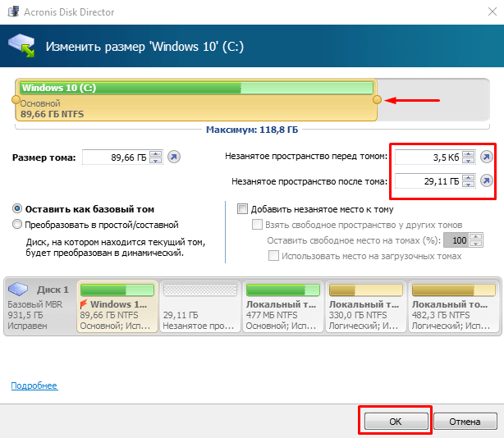Image resolution: width=504 pixels, height=438 pixels.
Task: Click the Диск 1 disk icon
Action: tap(18, 289)
